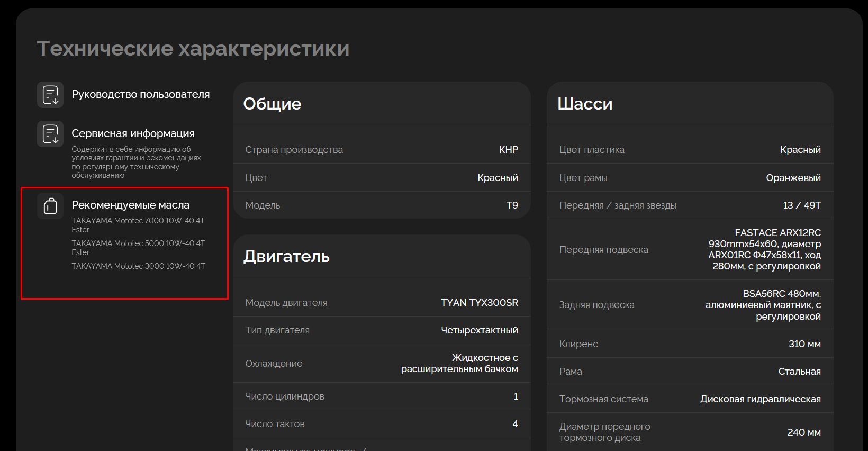The height and width of the screenshot is (451, 868).
Task: Click the BSA56RC 480мм rear suspension value
Action: [x=763, y=305]
